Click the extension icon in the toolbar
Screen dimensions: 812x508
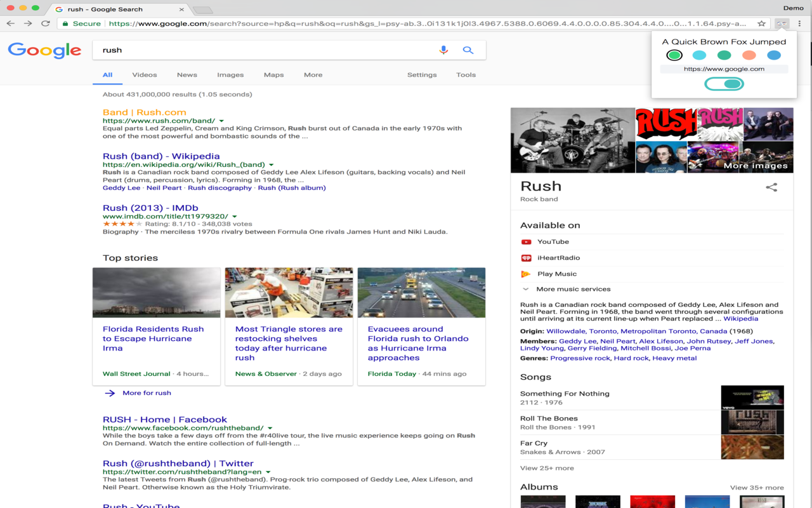pyautogui.click(x=782, y=23)
